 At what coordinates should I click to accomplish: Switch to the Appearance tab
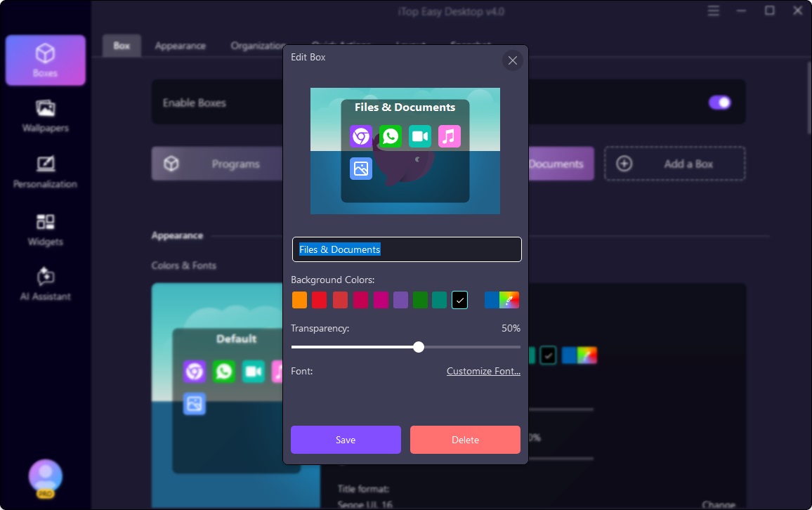pos(181,46)
